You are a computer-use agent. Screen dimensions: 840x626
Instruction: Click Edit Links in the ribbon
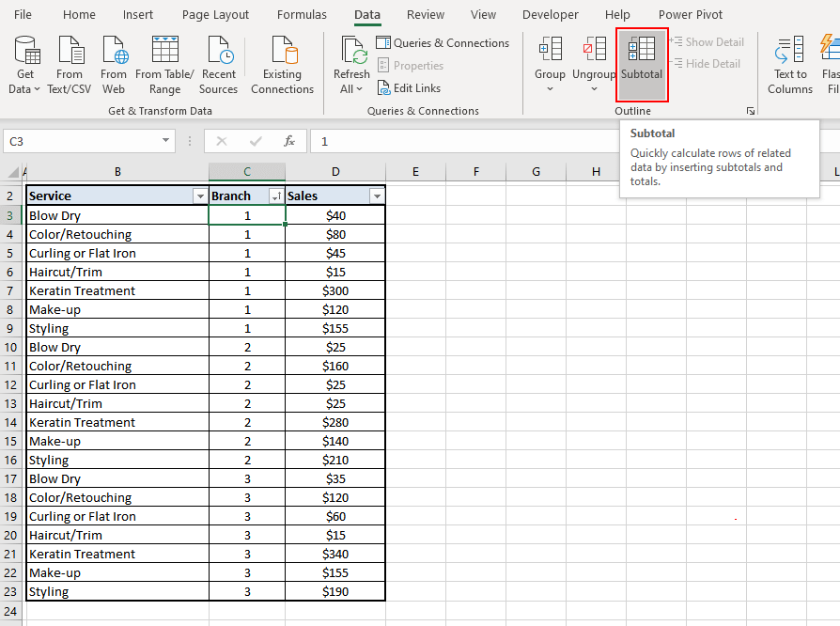[409, 88]
